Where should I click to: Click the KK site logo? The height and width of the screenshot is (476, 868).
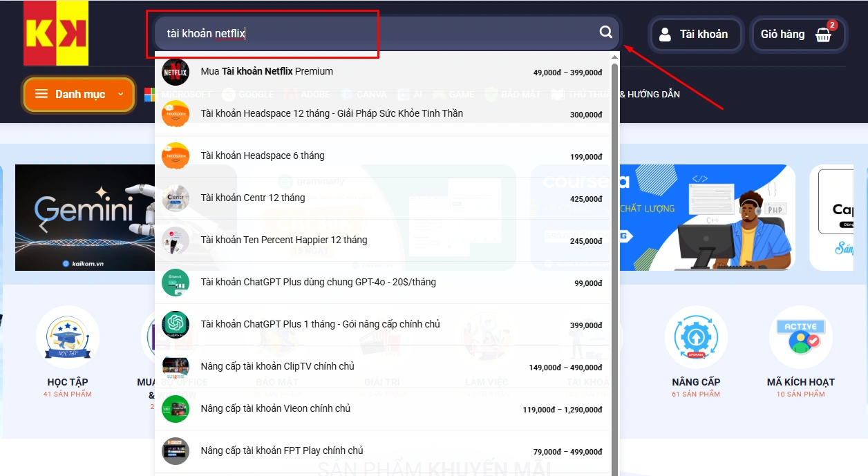tap(56, 33)
